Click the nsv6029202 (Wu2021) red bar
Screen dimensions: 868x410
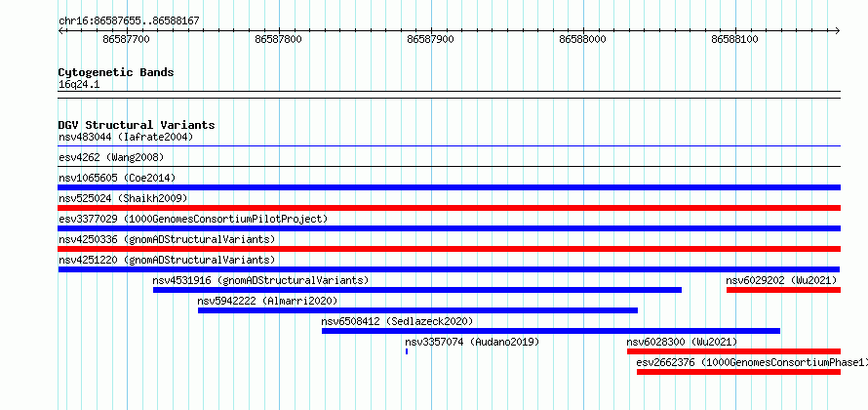[x=783, y=290]
